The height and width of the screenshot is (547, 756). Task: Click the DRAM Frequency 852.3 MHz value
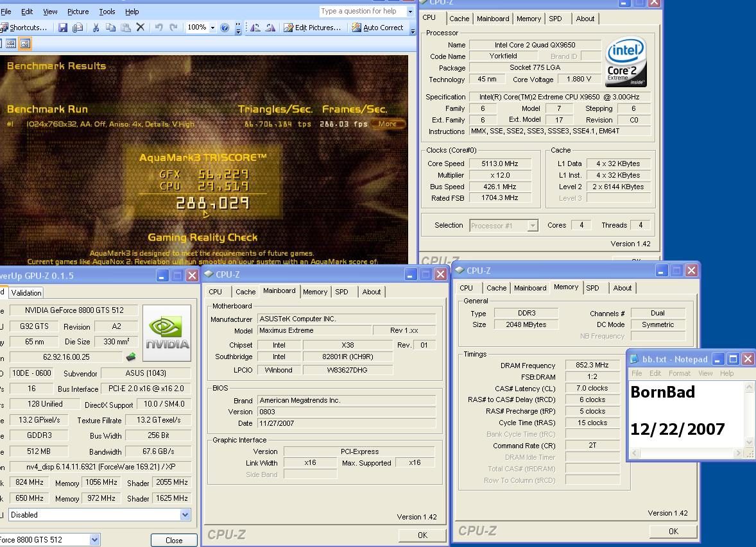[x=592, y=365]
